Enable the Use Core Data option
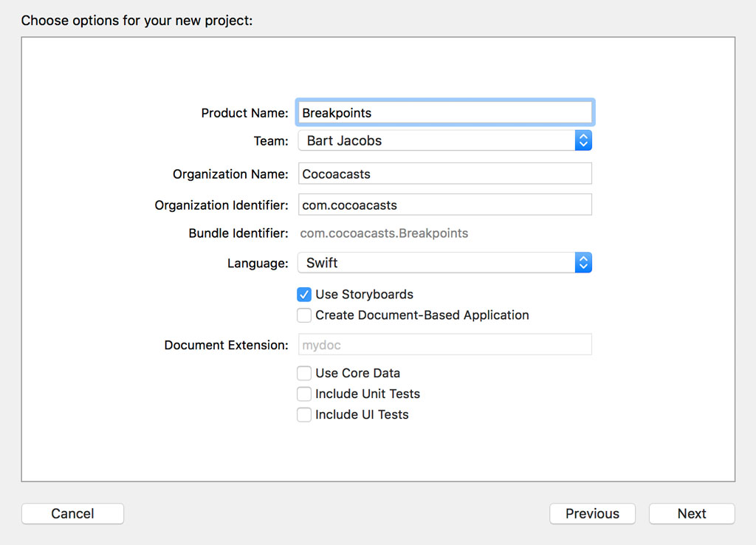Image resolution: width=756 pixels, height=545 pixels. (x=304, y=373)
